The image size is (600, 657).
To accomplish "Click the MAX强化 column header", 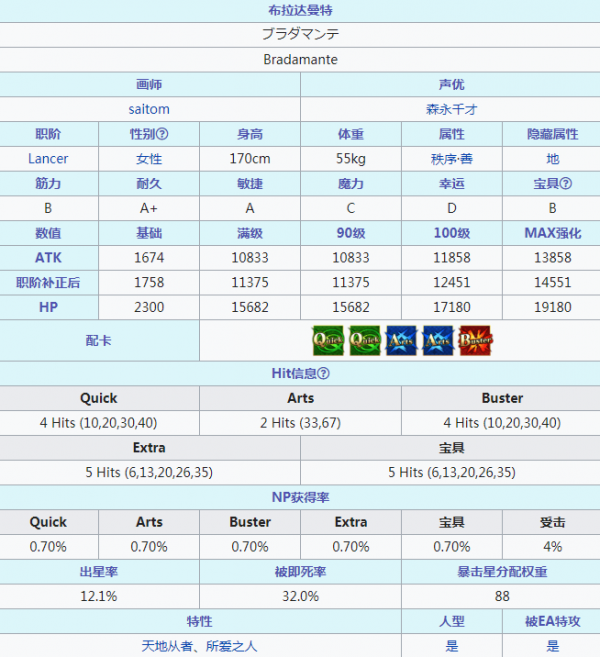I will coord(551,233).
